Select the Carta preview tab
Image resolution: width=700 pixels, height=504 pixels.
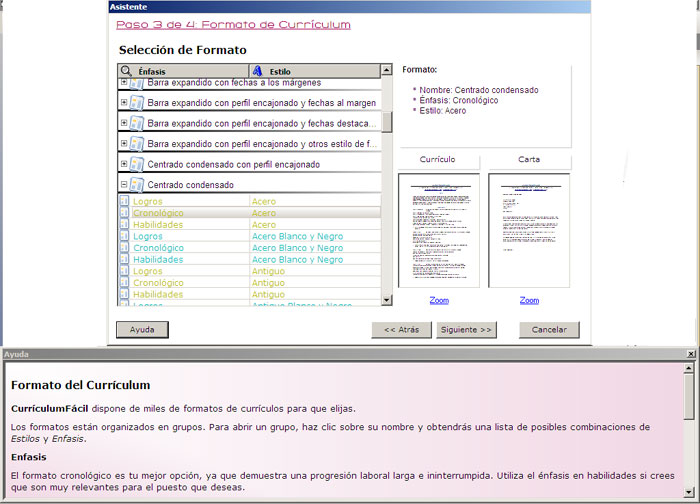click(529, 159)
